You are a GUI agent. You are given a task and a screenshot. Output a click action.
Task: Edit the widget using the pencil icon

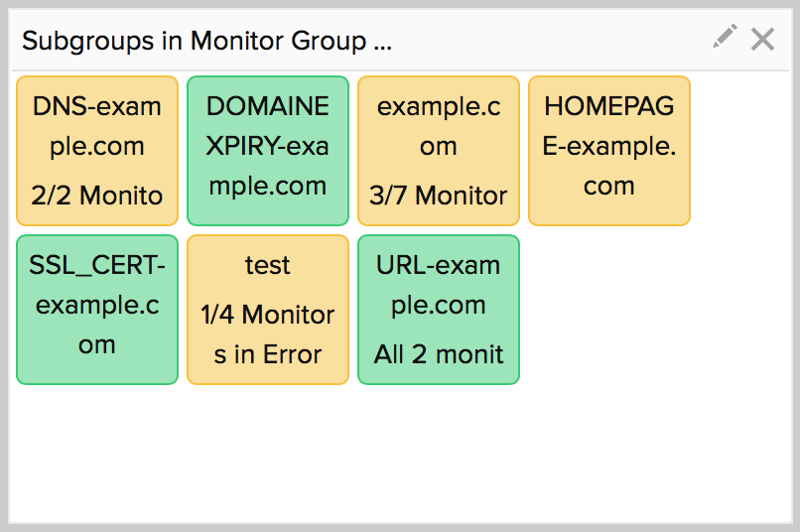click(725, 38)
